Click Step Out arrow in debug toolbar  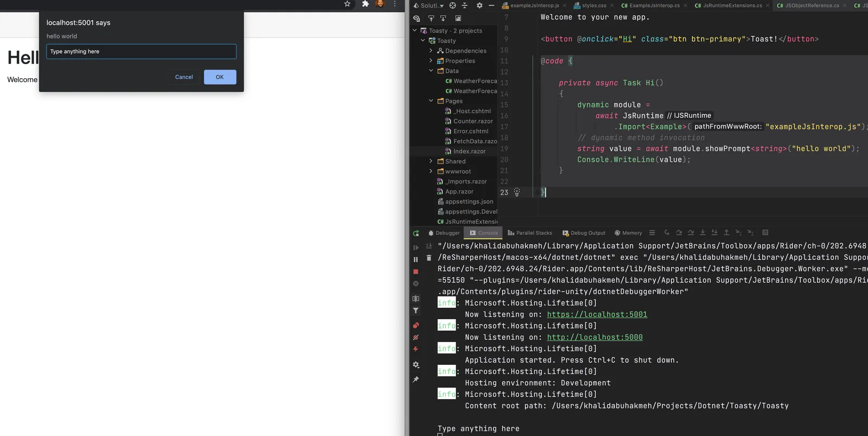[726, 232]
